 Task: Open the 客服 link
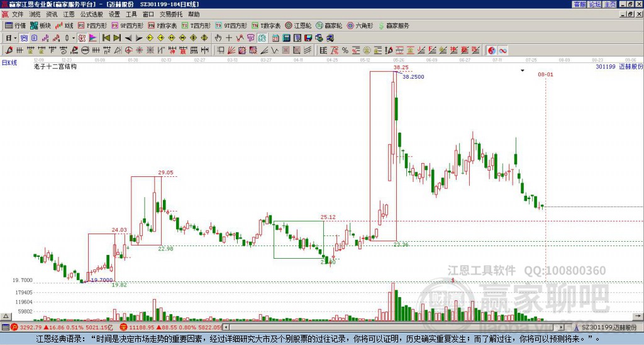[x=580, y=4]
